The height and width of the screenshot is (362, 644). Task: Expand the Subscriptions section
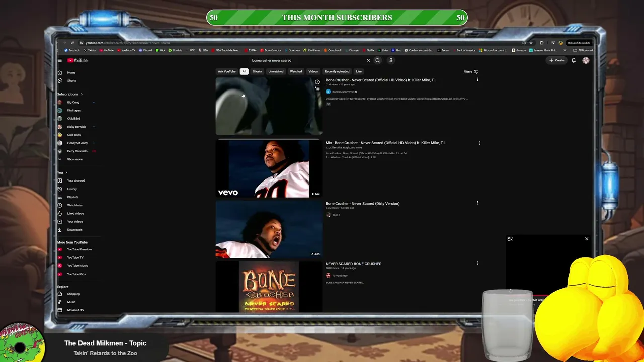click(70, 94)
